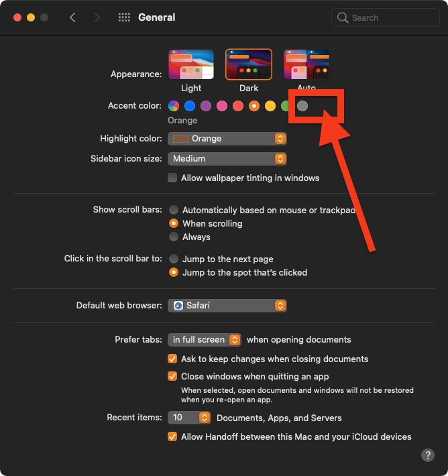Toggle Ask to keep changes when closing
Screen dimensions: 448x476
click(x=172, y=359)
